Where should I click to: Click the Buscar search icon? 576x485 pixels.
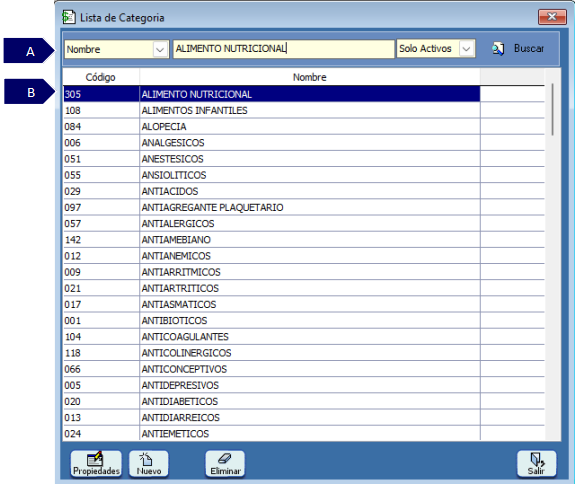point(498,49)
